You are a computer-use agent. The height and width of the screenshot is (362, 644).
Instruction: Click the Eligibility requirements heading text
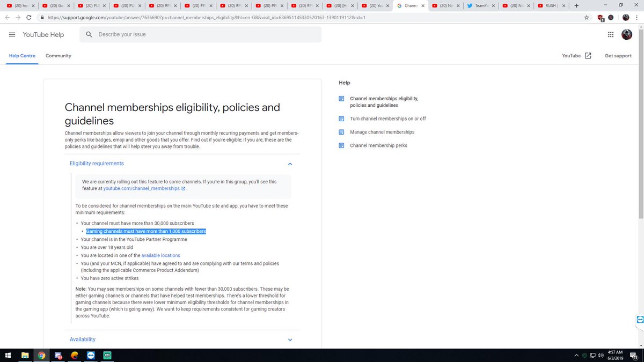pyautogui.click(x=97, y=164)
